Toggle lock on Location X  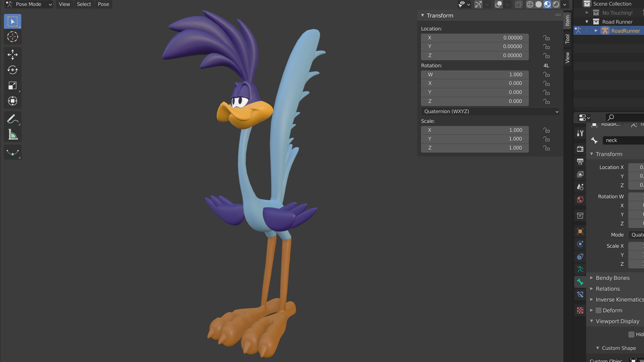click(546, 38)
